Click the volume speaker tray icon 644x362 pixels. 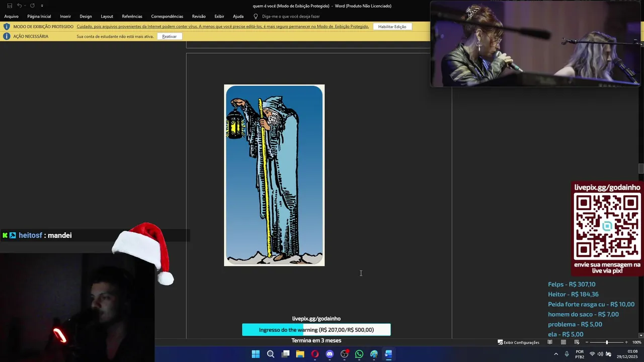(600, 354)
